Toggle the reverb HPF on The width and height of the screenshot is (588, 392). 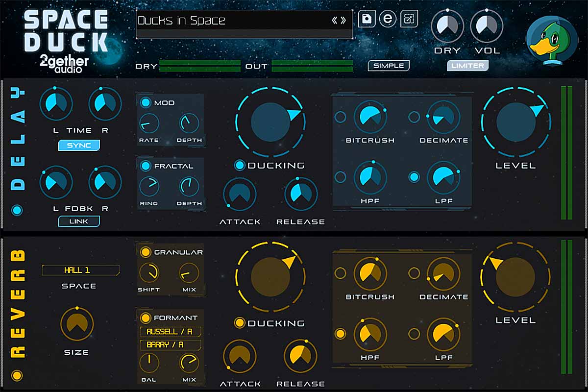coord(341,334)
